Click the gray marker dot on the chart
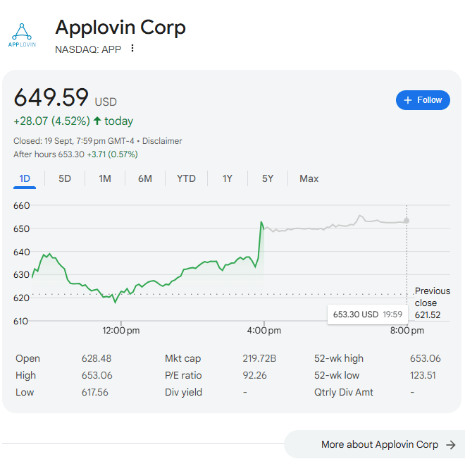465x476 pixels. coord(407,221)
